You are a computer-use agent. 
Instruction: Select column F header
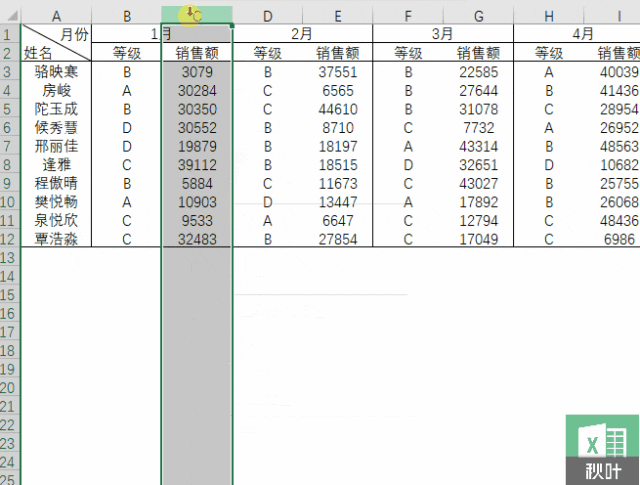408,16
